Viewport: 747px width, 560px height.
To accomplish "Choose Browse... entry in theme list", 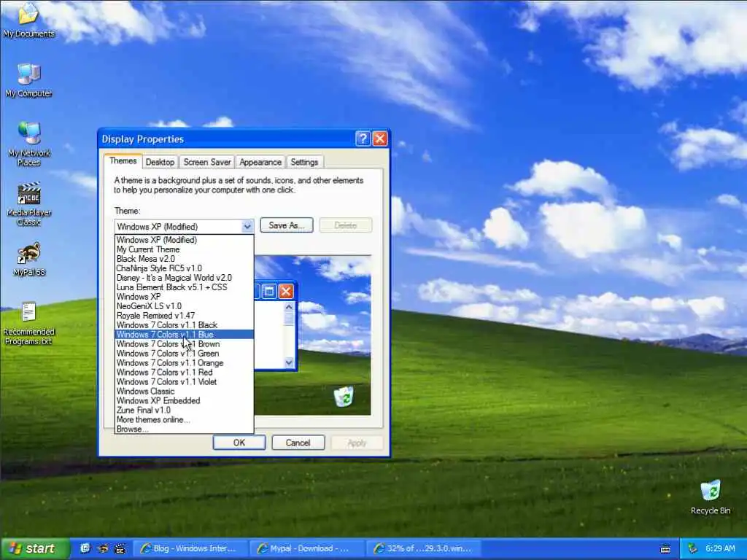I will [185, 429].
